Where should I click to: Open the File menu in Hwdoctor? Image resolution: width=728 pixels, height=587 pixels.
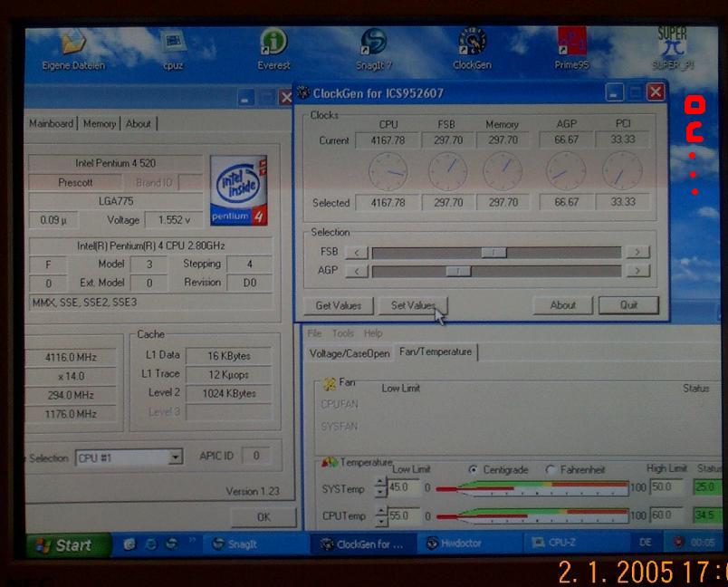tap(314, 333)
